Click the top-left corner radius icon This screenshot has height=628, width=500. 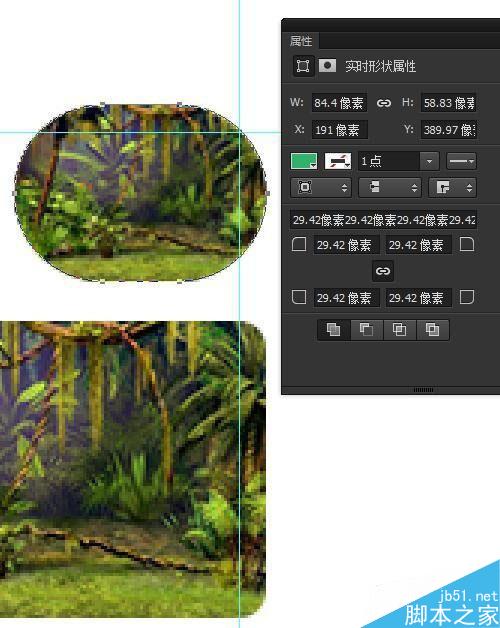299,244
